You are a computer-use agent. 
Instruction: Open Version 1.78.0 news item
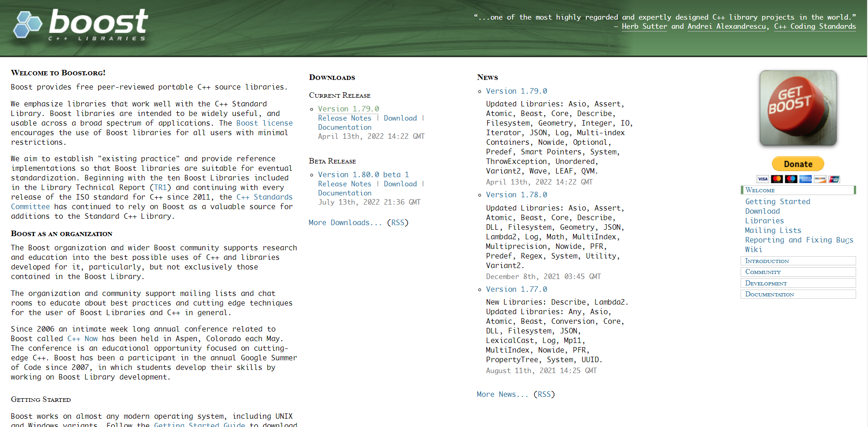(x=516, y=195)
